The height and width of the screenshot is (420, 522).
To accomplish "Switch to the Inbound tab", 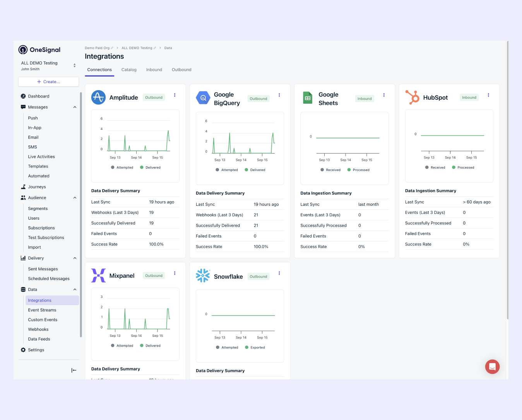I will (154, 70).
